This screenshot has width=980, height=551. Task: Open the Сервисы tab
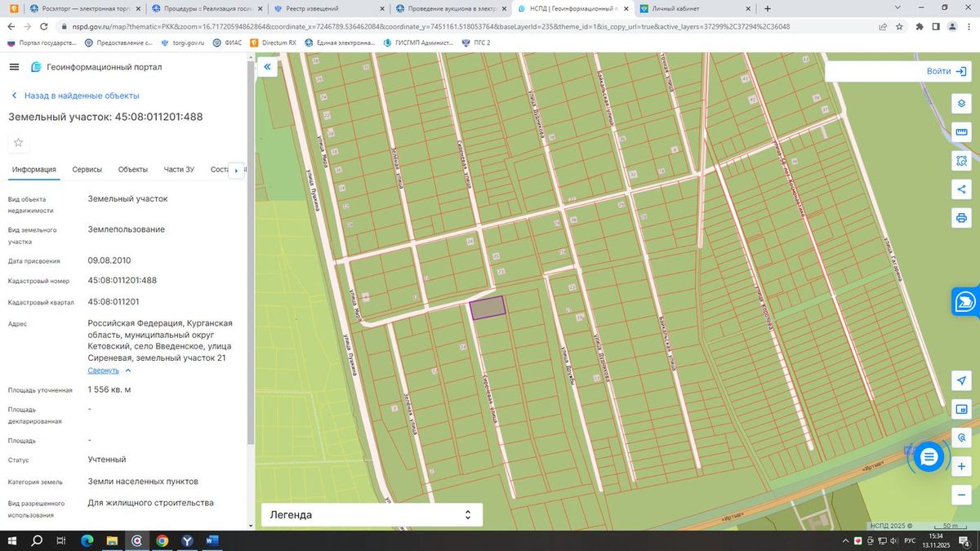tap(87, 170)
